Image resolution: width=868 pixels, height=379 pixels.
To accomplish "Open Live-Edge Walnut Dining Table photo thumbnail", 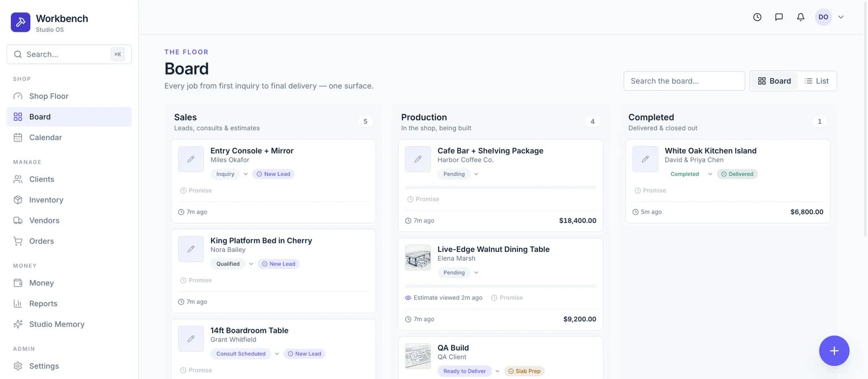I will 418,258.
